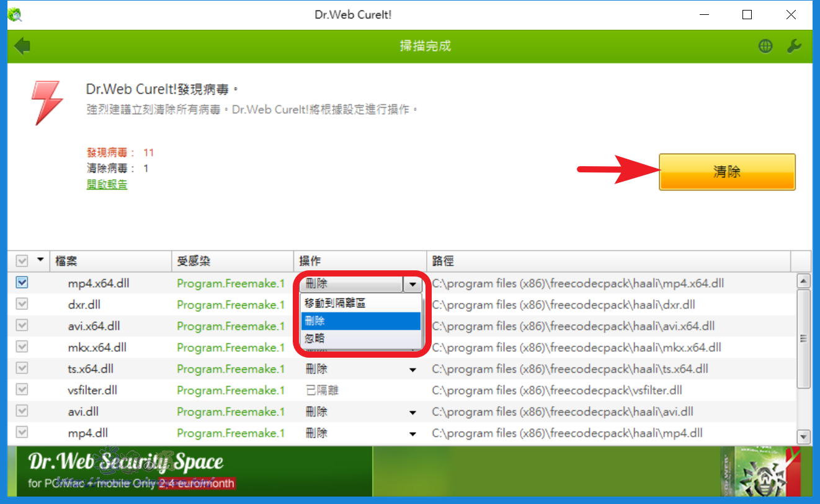Screen dimensions: 820x504
Task: Click the scrollbar down arrow in list
Action: tap(804, 437)
